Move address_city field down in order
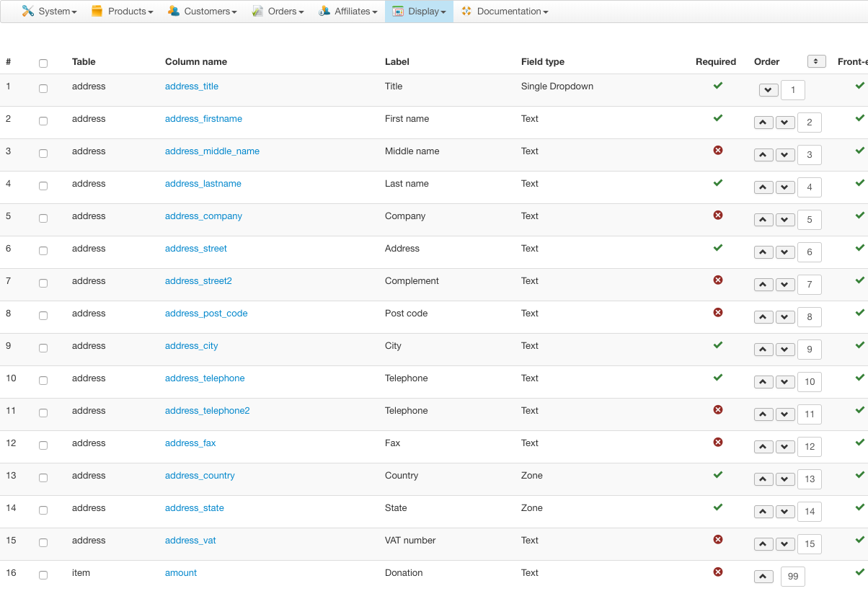Viewport: 868px width, 604px height. [x=785, y=350]
